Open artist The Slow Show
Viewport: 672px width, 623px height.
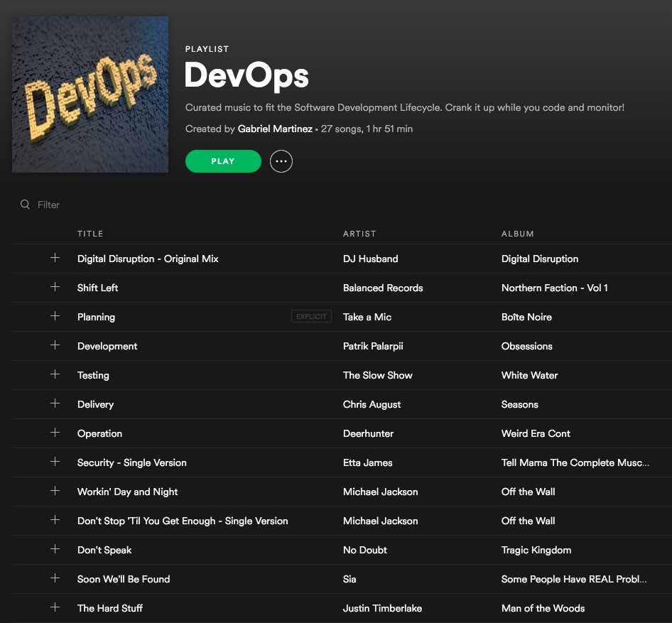[x=378, y=375]
